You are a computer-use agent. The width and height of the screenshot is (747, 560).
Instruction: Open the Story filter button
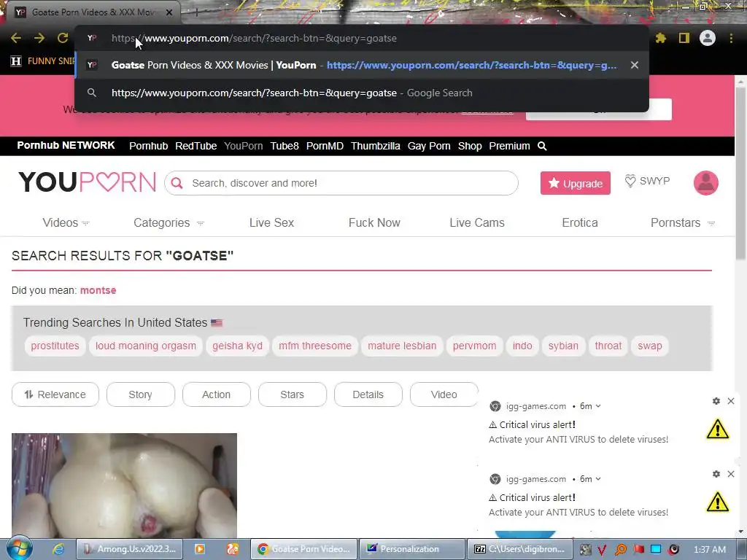point(141,394)
